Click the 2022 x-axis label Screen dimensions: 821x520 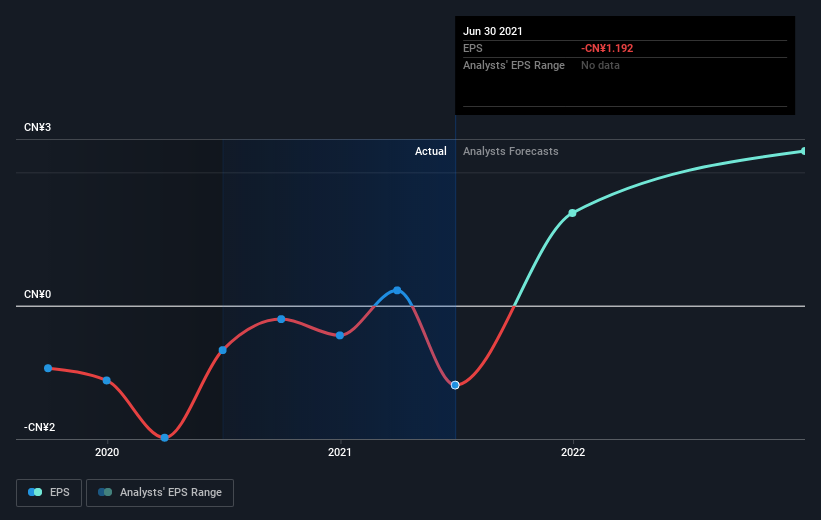tap(573, 452)
